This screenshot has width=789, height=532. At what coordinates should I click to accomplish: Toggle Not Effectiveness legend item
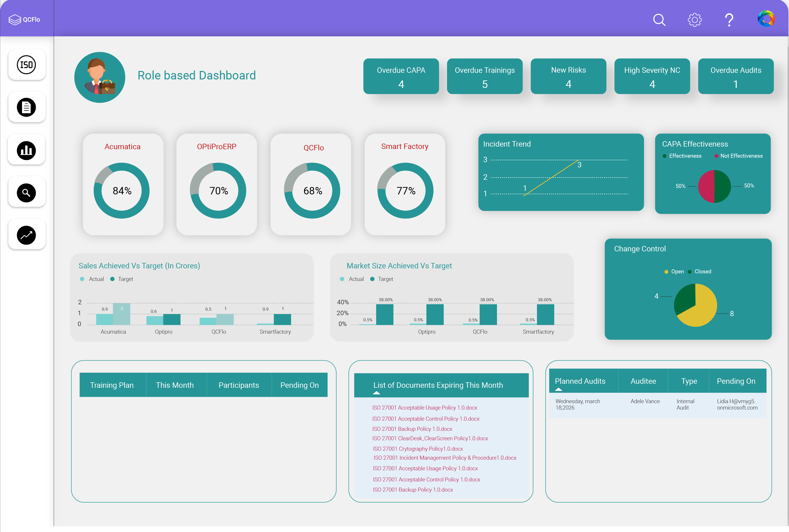(738, 156)
